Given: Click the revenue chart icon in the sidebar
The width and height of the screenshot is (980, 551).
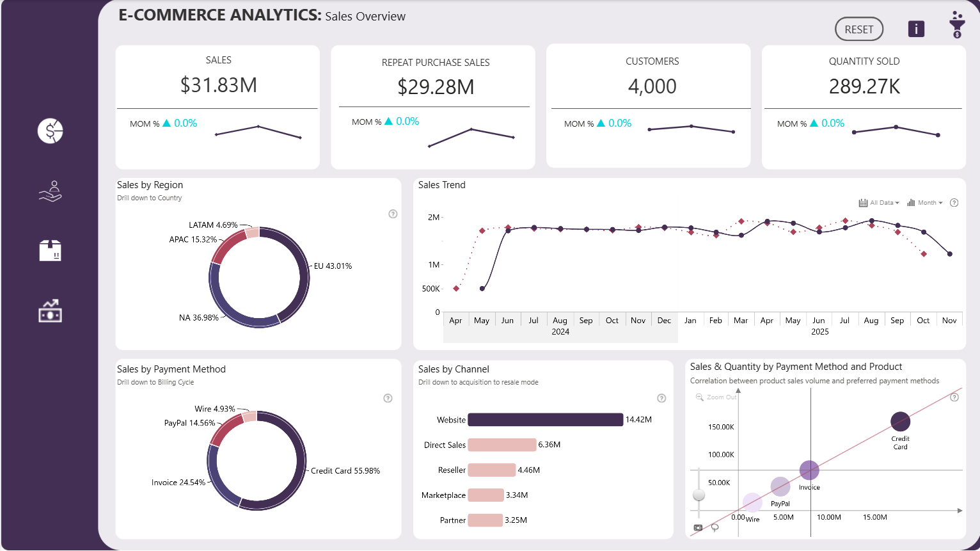Looking at the screenshot, I should coord(50,310).
